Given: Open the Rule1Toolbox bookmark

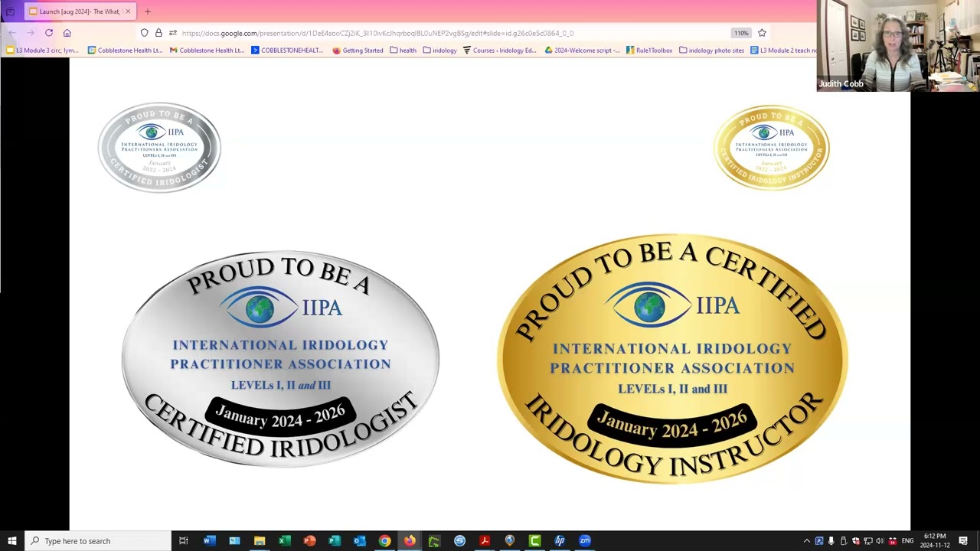Looking at the screenshot, I should (x=649, y=51).
